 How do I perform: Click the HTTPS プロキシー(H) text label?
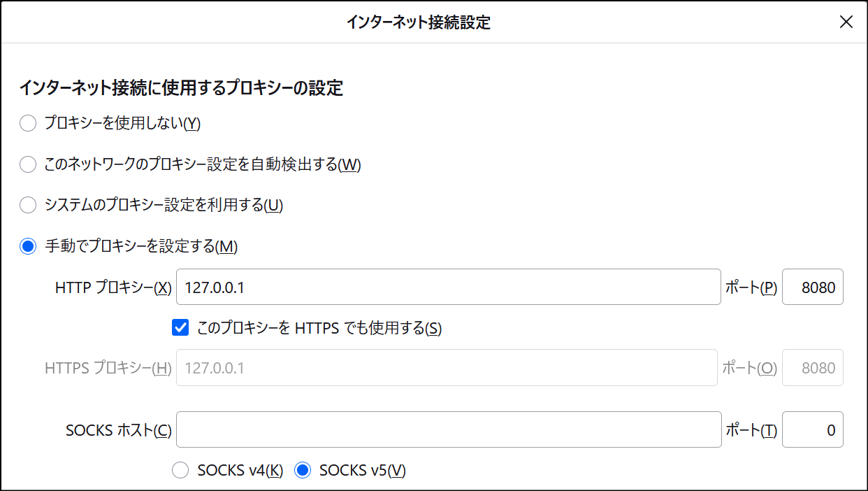click(108, 369)
